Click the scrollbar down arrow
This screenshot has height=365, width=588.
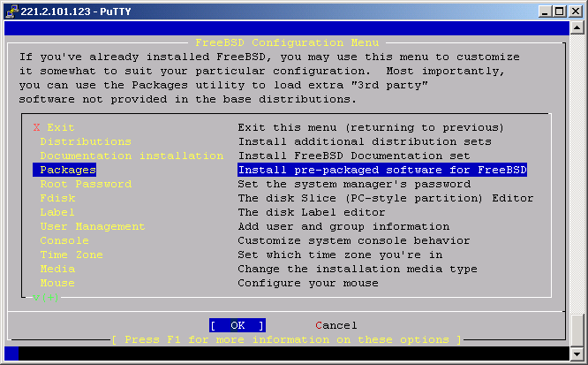(577, 354)
